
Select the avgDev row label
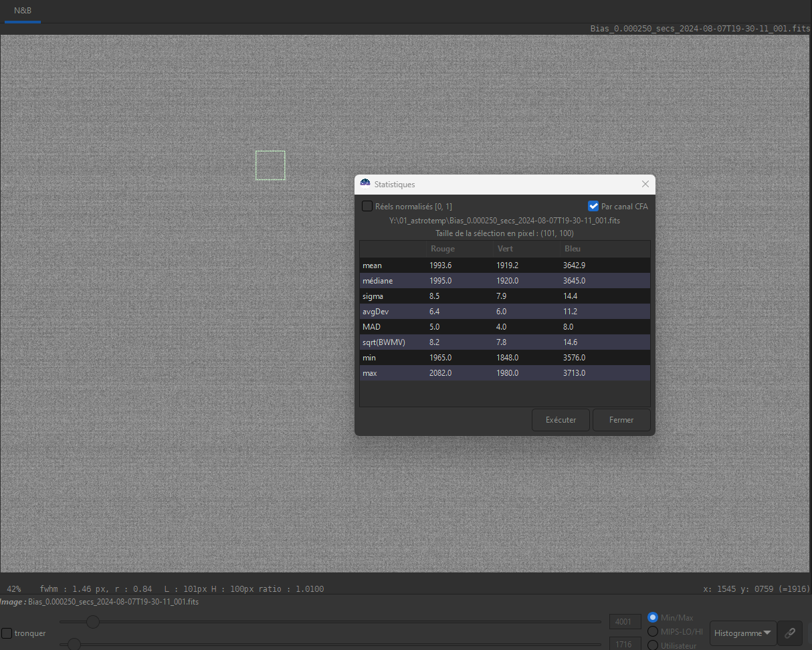pyautogui.click(x=375, y=312)
